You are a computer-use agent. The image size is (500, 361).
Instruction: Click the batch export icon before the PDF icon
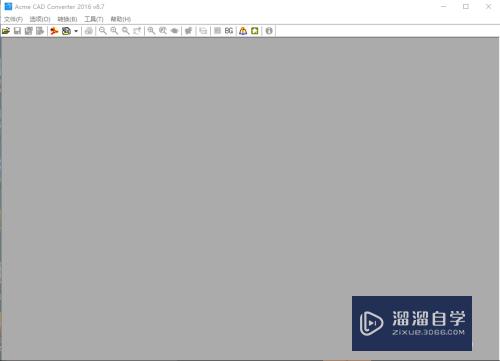(x=40, y=31)
